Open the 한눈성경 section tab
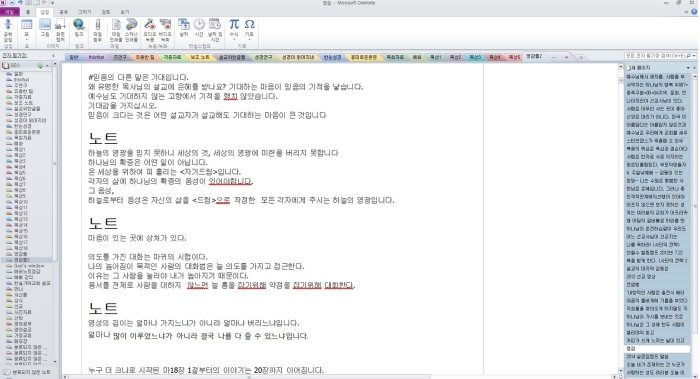The width and height of the screenshot is (700, 379). pyautogui.click(x=332, y=57)
